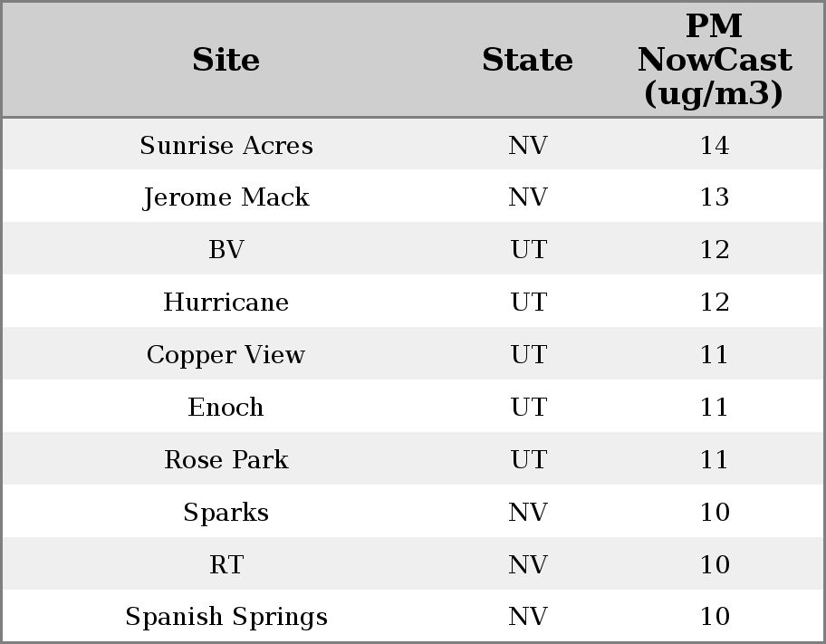Select the Spanish Springs site cell
Screen dimensions: 826x644
pyautogui.click(x=226, y=617)
